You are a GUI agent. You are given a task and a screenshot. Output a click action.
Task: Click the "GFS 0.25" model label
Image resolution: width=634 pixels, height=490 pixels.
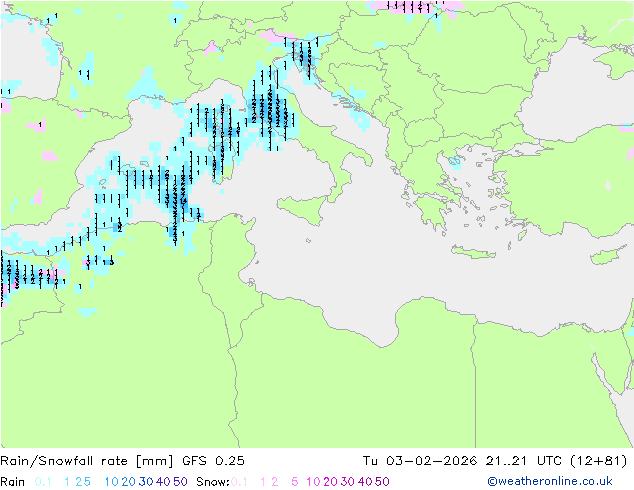click(213, 461)
